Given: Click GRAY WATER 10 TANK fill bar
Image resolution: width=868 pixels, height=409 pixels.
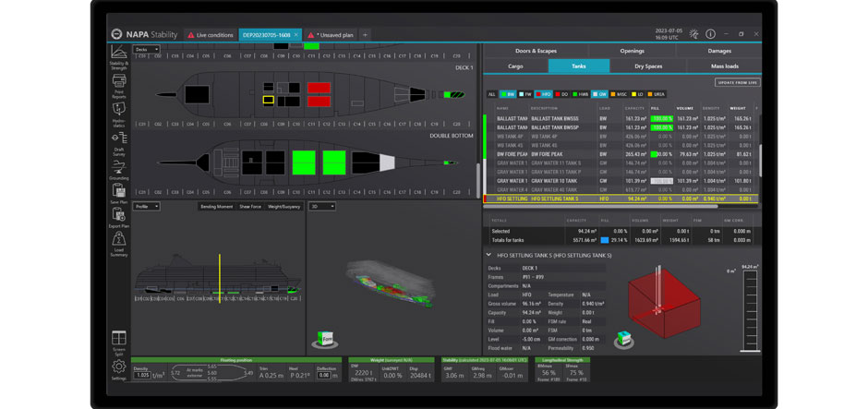Looking at the screenshot, I should click(x=661, y=180).
